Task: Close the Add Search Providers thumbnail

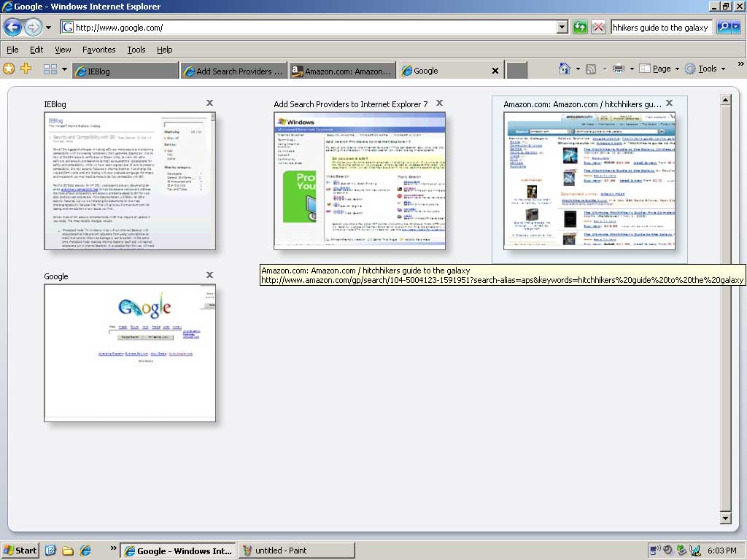Action: click(x=440, y=103)
